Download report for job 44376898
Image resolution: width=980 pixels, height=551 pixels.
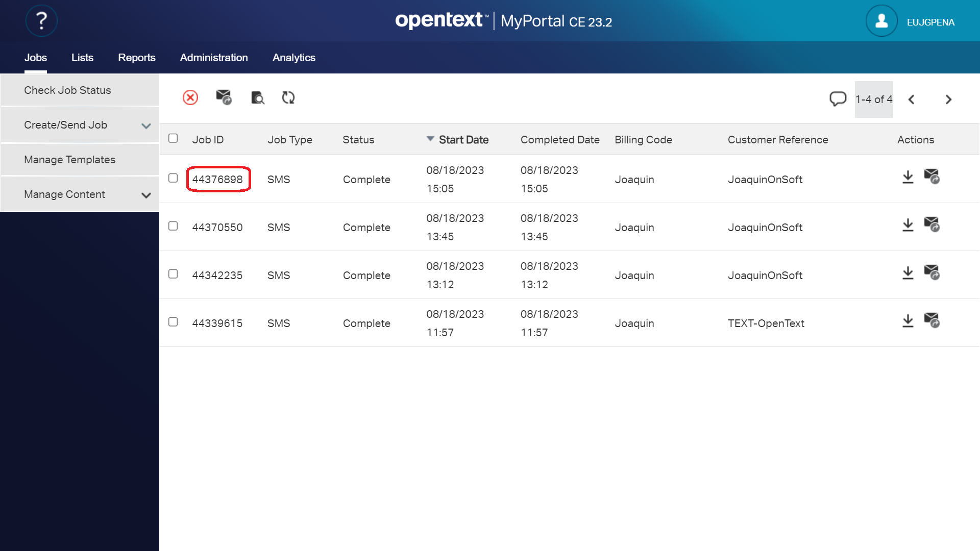click(908, 177)
